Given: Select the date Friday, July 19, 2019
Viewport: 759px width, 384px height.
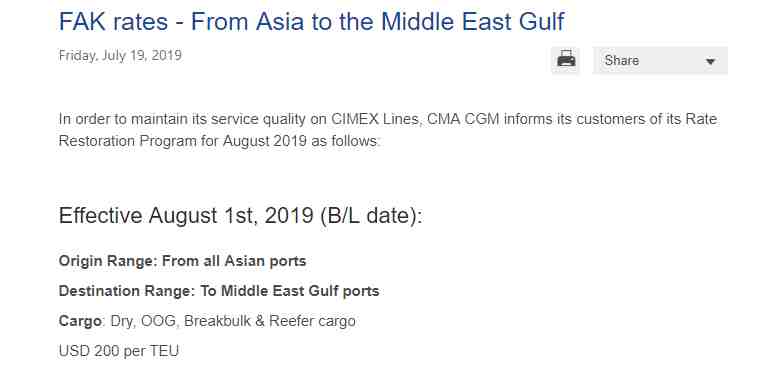Looking at the screenshot, I should coord(120,55).
